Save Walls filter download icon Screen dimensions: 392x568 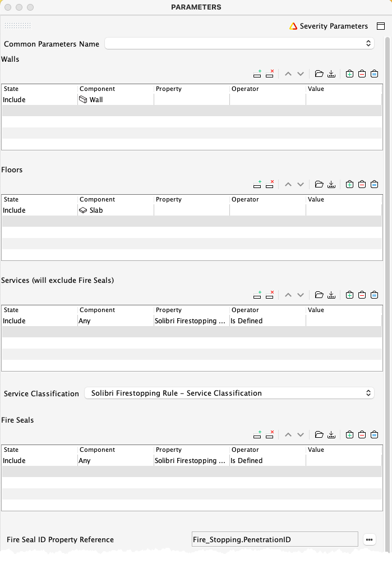(331, 74)
